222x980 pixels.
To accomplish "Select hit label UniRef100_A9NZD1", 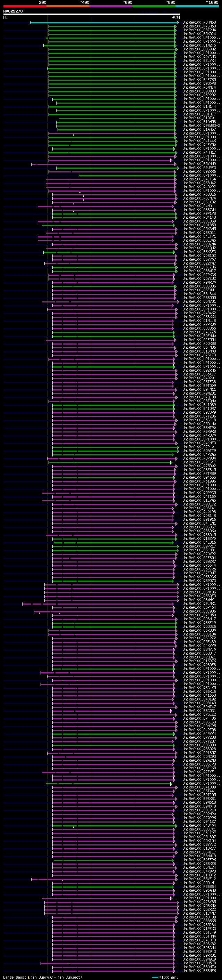I will (x=199, y=394).
